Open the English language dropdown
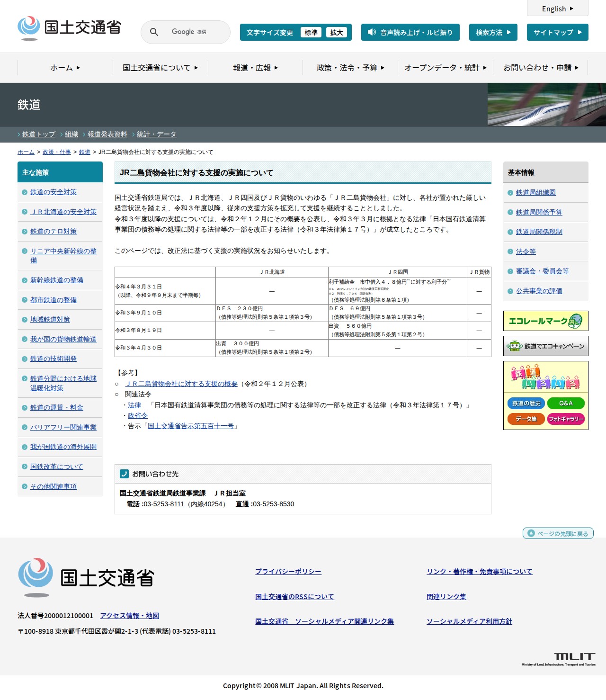The height and width of the screenshot is (700, 606). [557, 9]
